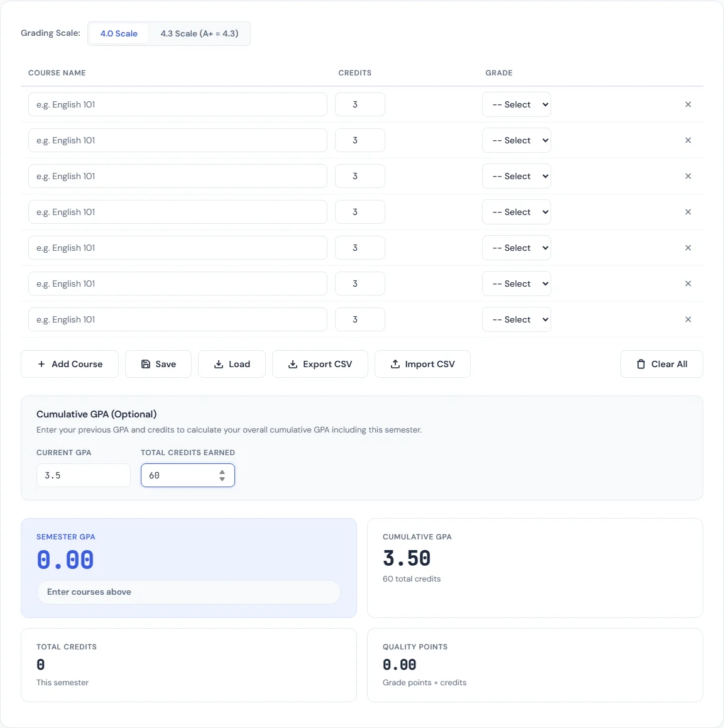The width and height of the screenshot is (724, 728).
Task: Select the 4.0 Scale grading option
Action: tap(118, 33)
